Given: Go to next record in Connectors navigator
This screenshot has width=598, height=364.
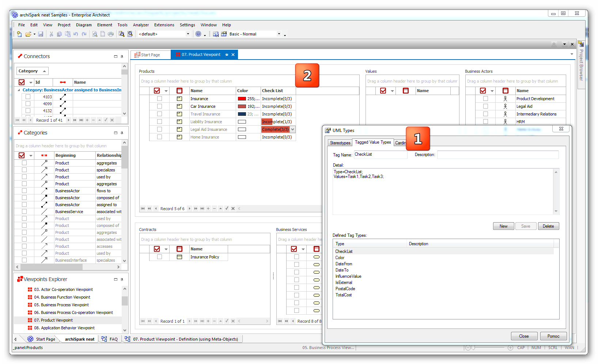Looking at the screenshot, I should tap(68, 120).
